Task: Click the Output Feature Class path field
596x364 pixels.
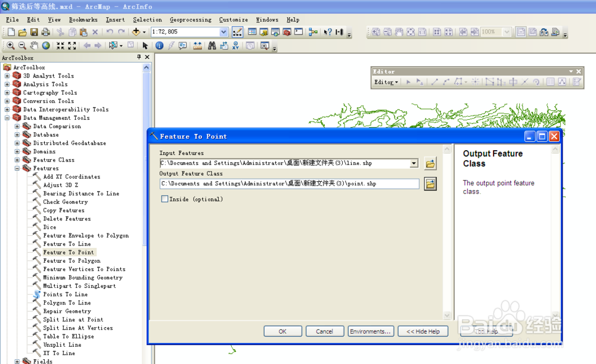Action: [x=290, y=184]
